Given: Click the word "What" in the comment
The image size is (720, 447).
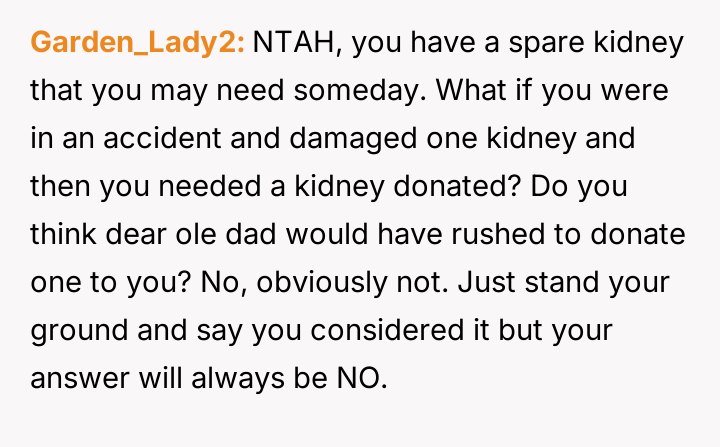Looking at the screenshot, I should 465,90.
